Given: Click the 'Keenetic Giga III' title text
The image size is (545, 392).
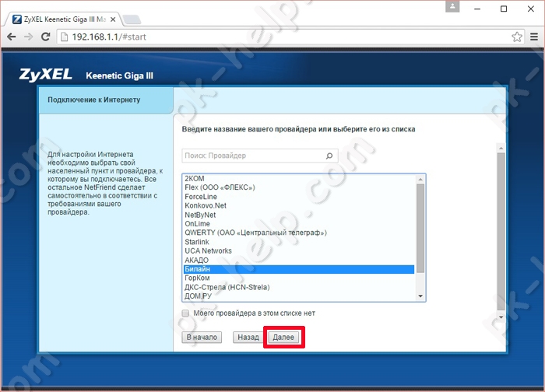Looking at the screenshot, I should coord(120,75).
